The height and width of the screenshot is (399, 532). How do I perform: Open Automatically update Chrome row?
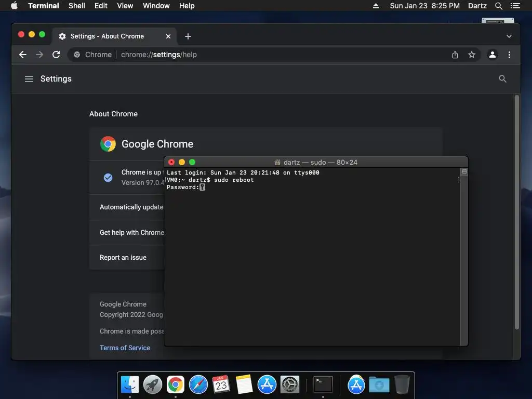[x=127, y=207]
